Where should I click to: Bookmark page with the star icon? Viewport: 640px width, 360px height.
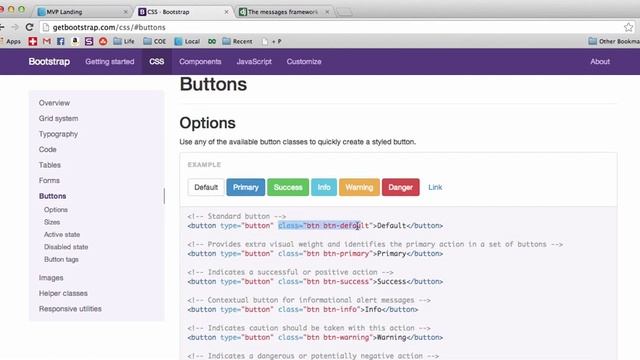[628, 27]
